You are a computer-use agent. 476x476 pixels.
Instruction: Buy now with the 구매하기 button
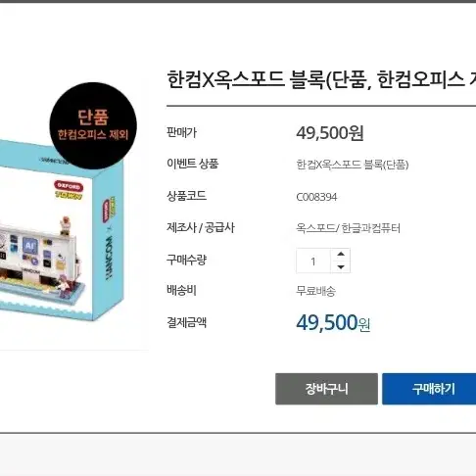[429, 389]
